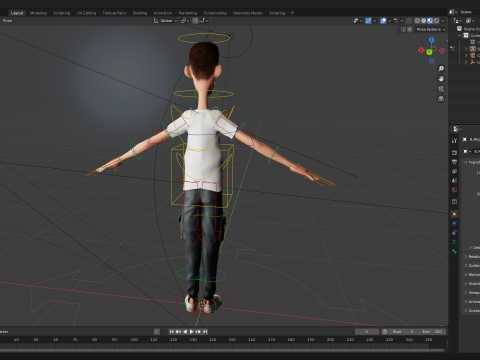Toggle show overlays button in viewport header
This screenshot has width=480, height=360.
pyautogui.click(x=383, y=21)
